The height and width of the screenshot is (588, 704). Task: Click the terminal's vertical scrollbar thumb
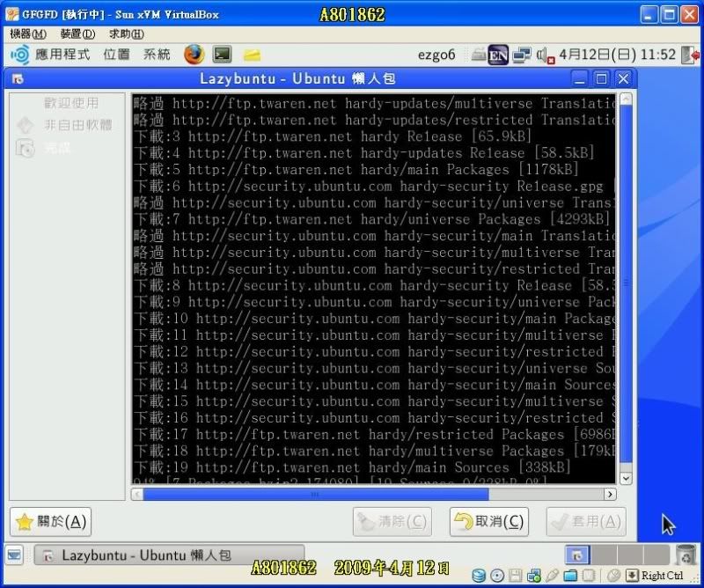(626, 284)
